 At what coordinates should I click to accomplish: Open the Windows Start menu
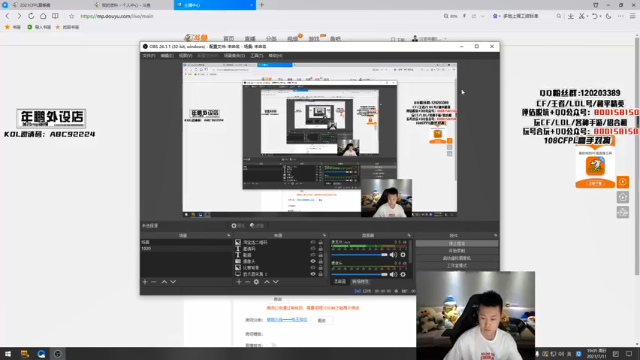8,354
